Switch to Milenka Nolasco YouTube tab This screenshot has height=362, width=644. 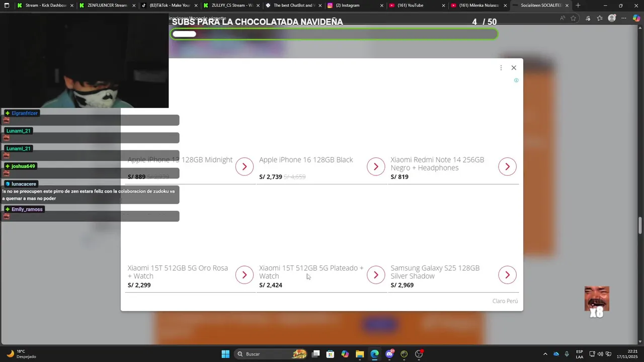(x=478, y=6)
